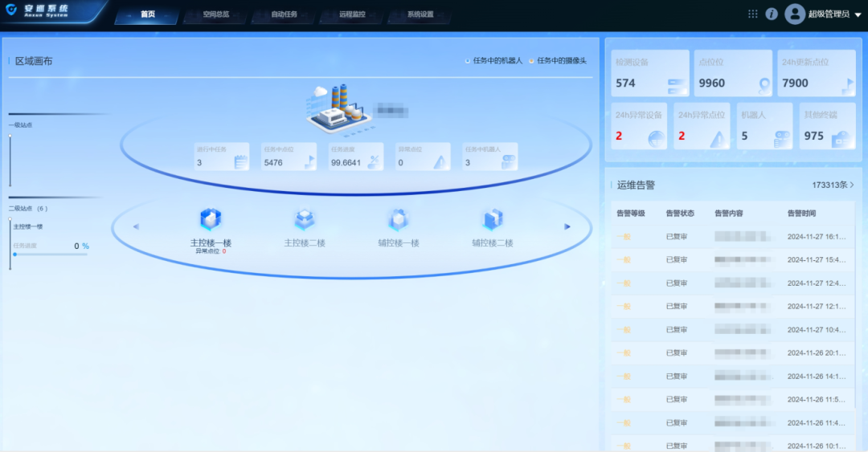
Task: Click the 任务进度 progress slider for 主控楼一楼
Action: click(x=50, y=255)
